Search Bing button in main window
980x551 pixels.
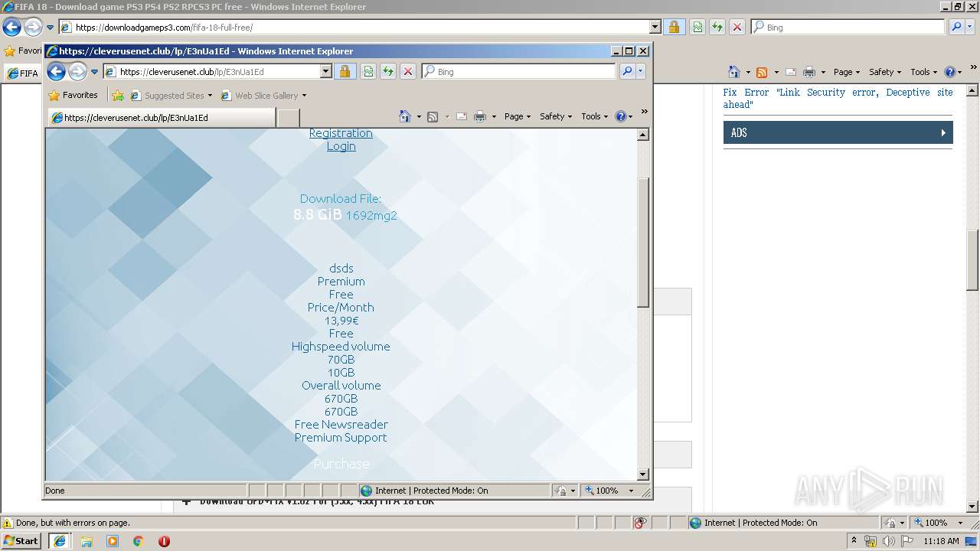(956, 27)
